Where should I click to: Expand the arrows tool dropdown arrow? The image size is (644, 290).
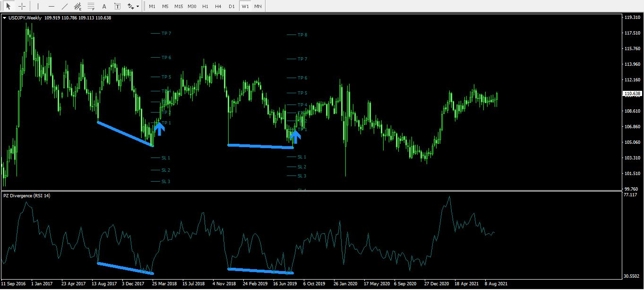[137, 7]
